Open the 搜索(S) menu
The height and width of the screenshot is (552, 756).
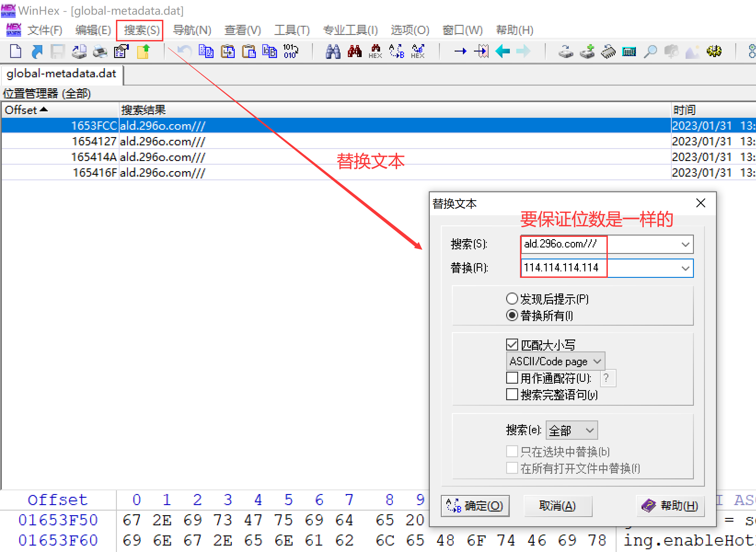click(141, 30)
